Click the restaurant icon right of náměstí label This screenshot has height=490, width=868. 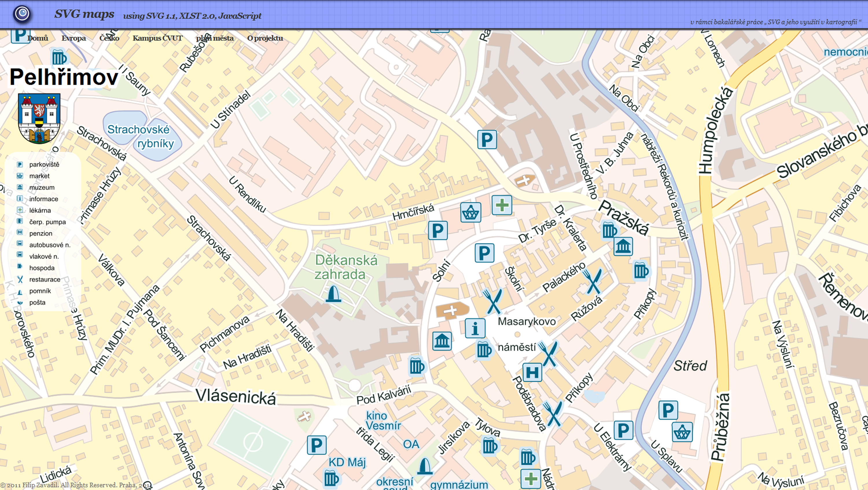(x=549, y=354)
